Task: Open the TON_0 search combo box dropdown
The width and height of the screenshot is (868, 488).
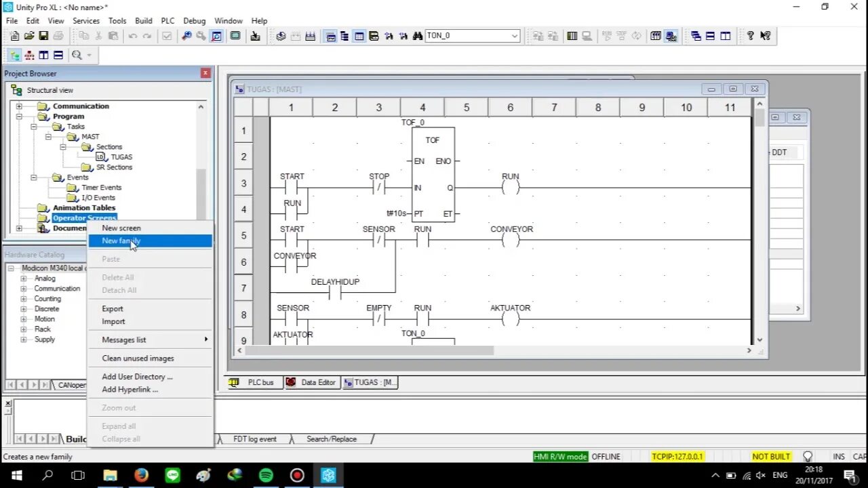Action: point(515,36)
